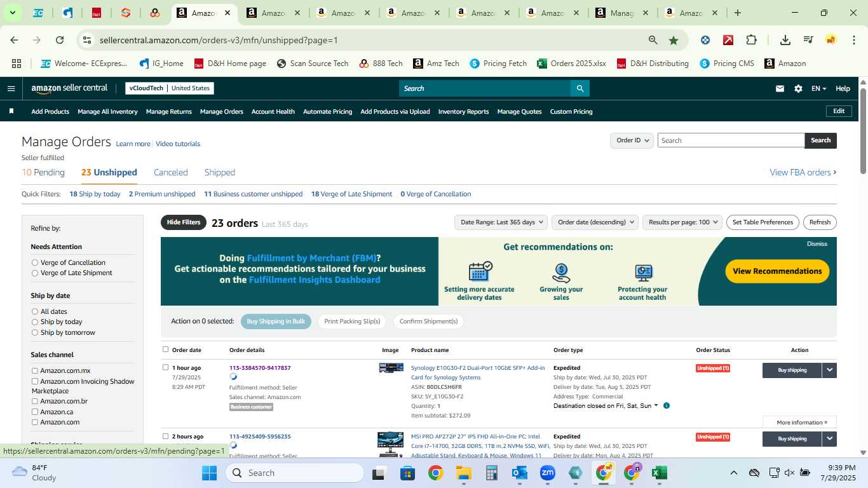Image resolution: width=868 pixels, height=488 pixels.
Task: Open Zoom from the taskbar
Action: pyautogui.click(x=548, y=473)
